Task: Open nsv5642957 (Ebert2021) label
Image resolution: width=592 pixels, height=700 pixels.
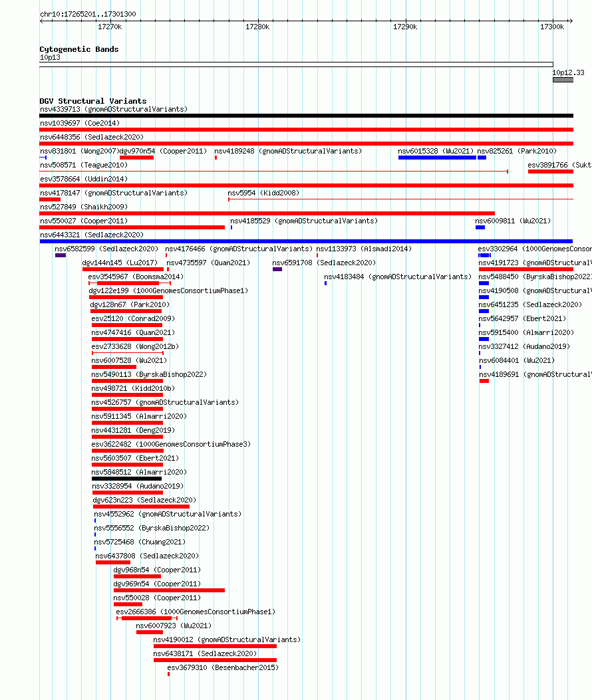Action: pos(522,318)
